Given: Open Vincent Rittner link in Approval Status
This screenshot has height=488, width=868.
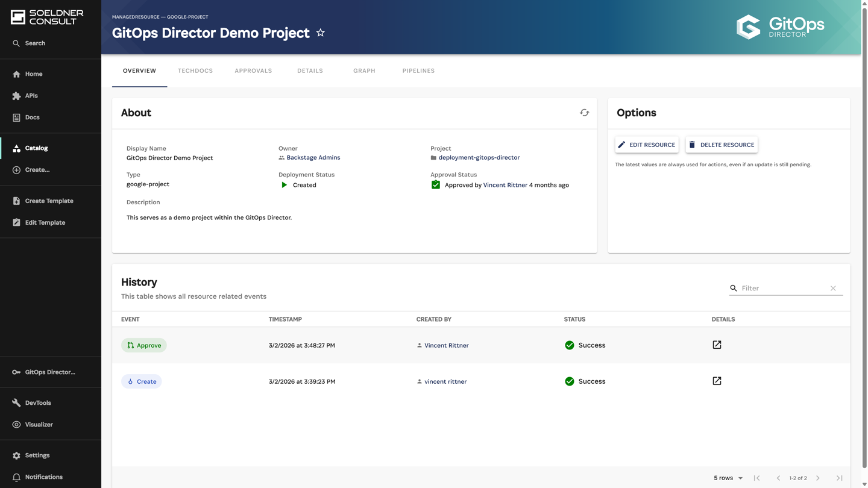Looking at the screenshot, I should (x=505, y=185).
